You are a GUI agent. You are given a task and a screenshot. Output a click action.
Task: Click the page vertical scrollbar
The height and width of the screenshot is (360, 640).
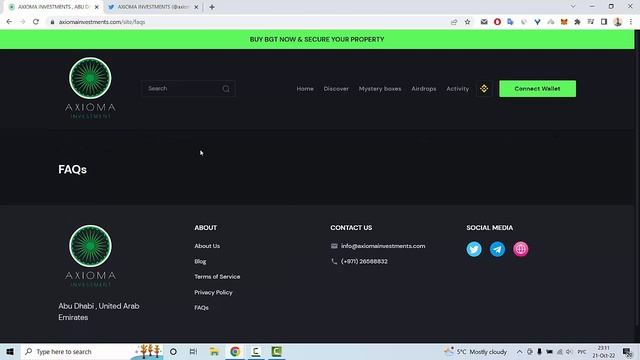pyautogui.click(x=637, y=178)
